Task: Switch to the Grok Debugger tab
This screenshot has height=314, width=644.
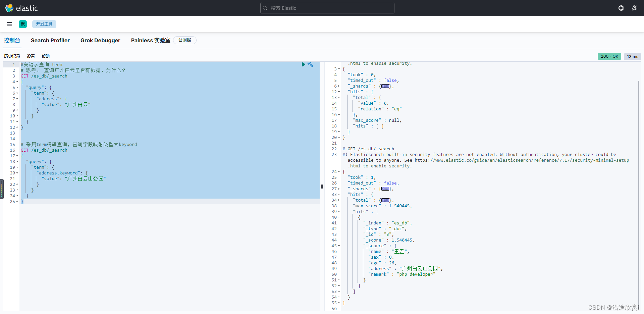Action: (100, 40)
